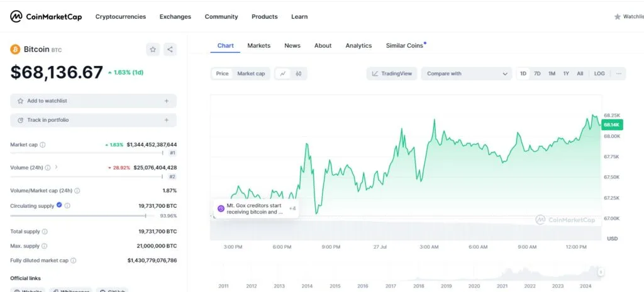Viewport: 644px width, 292px height.
Task: Open the share icon next to Bitcoin
Action: coord(170,50)
